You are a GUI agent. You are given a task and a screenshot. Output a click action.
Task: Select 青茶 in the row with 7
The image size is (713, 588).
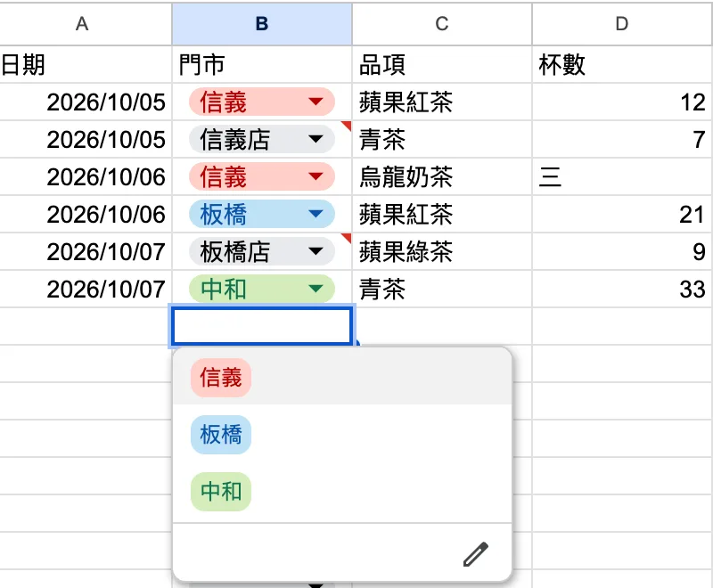point(442,139)
